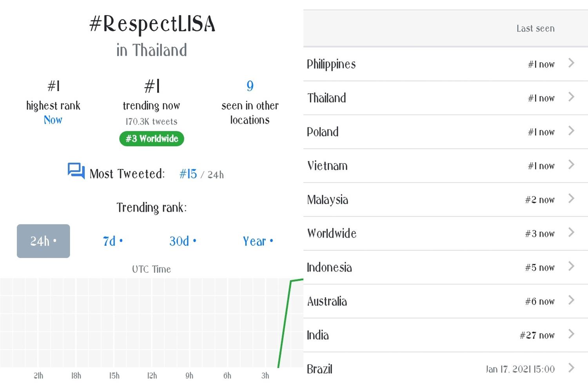
Task: Switch to the 30d trending rank view
Action: click(183, 241)
